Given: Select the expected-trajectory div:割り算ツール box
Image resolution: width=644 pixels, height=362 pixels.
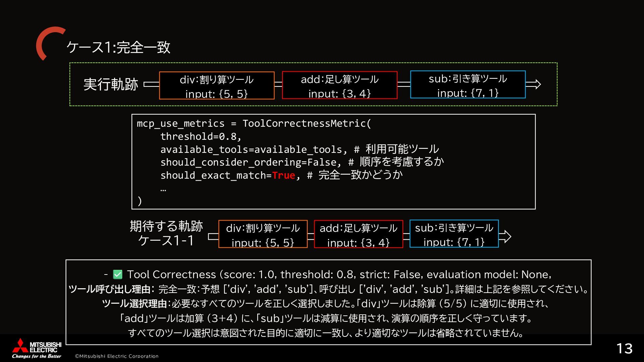Looking at the screenshot, I should [263, 234].
